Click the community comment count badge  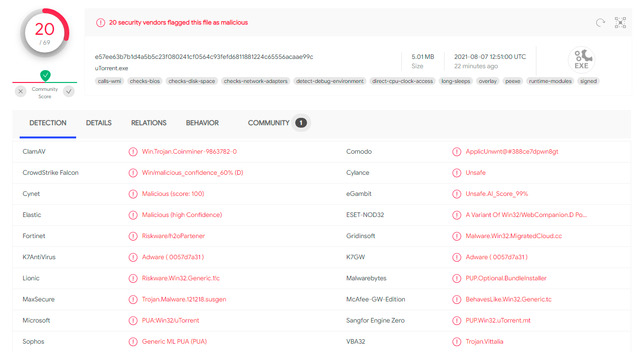(301, 123)
